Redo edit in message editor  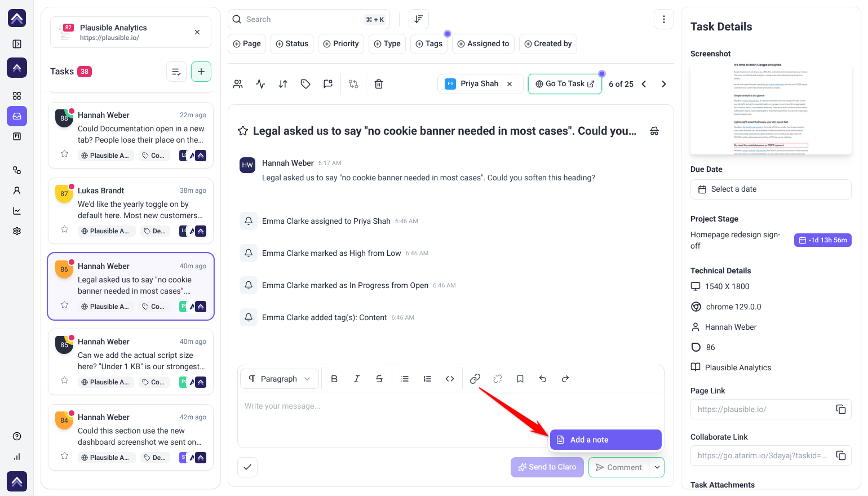click(x=565, y=379)
